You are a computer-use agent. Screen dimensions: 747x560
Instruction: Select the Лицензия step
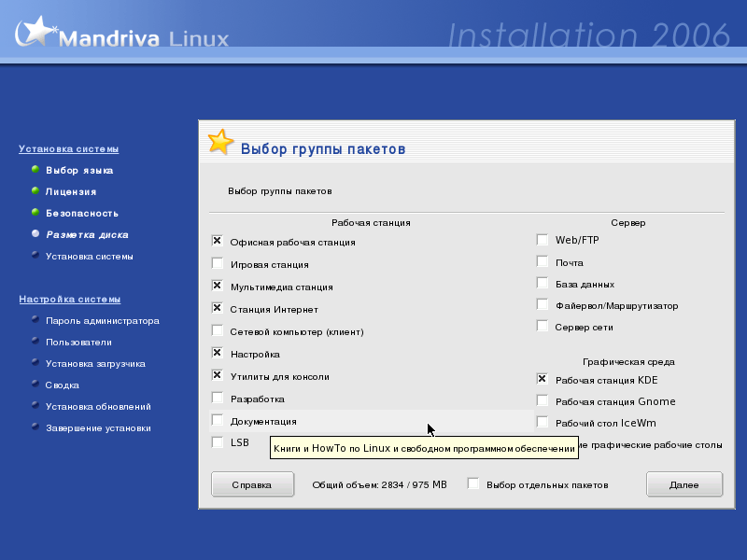tap(71, 192)
